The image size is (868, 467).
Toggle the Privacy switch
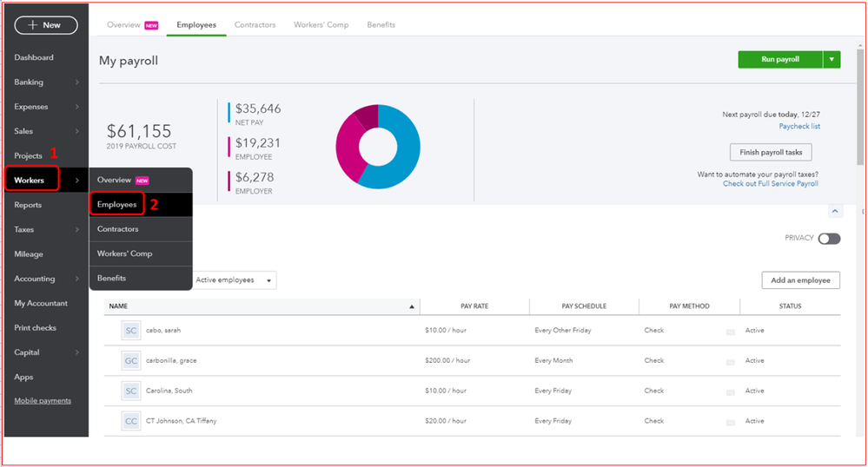(829, 239)
